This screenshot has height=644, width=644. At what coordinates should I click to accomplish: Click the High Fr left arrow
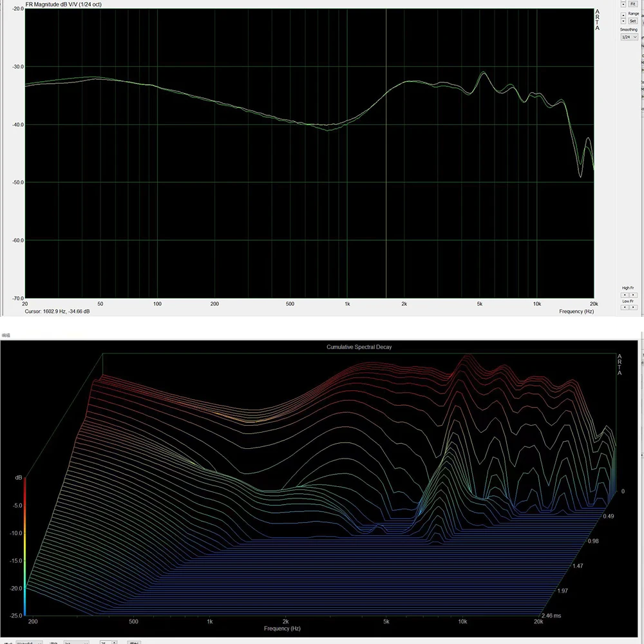[x=625, y=295]
